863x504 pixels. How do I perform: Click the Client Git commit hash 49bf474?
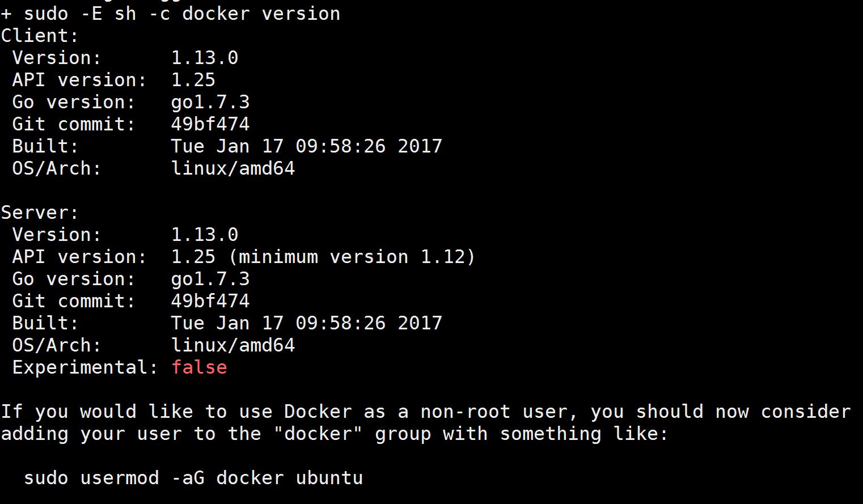coord(210,124)
